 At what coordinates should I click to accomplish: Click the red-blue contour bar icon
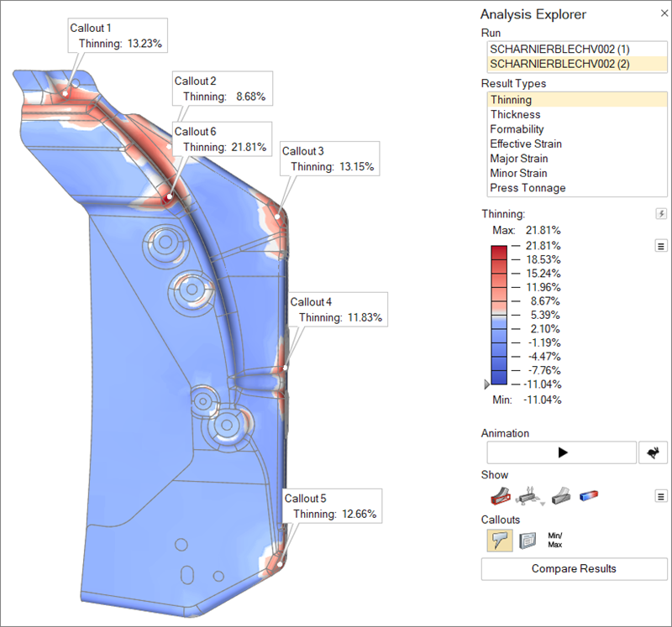pos(589,496)
